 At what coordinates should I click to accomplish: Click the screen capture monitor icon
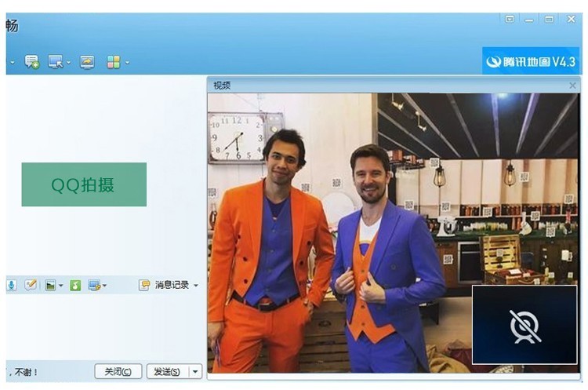click(x=94, y=286)
